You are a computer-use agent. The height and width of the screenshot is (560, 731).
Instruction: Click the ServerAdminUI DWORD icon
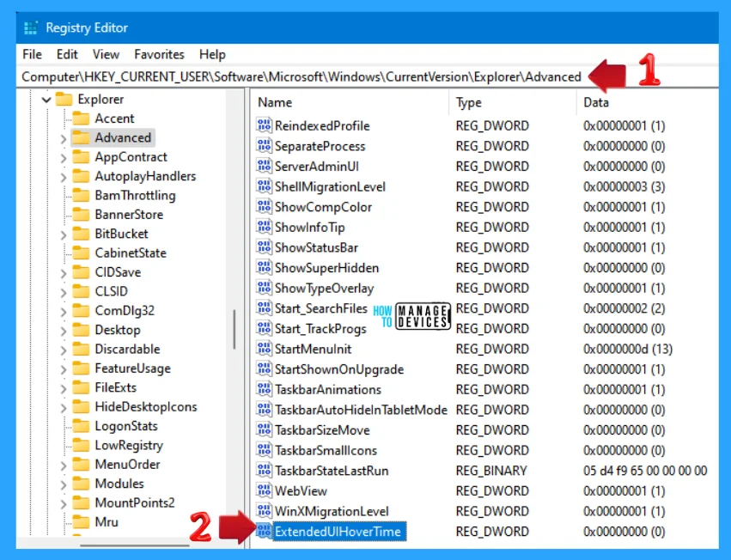(264, 166)
